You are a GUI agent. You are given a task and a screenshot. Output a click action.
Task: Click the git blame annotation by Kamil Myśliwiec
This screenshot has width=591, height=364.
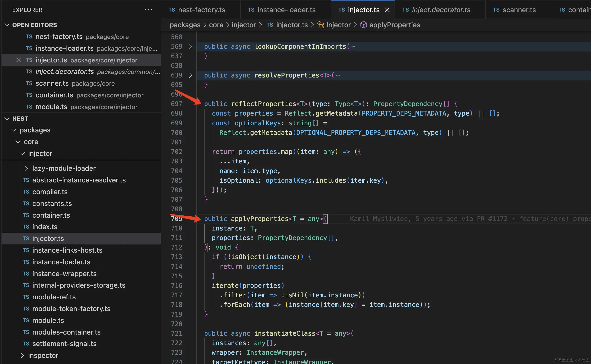click(x=470, y=219)
